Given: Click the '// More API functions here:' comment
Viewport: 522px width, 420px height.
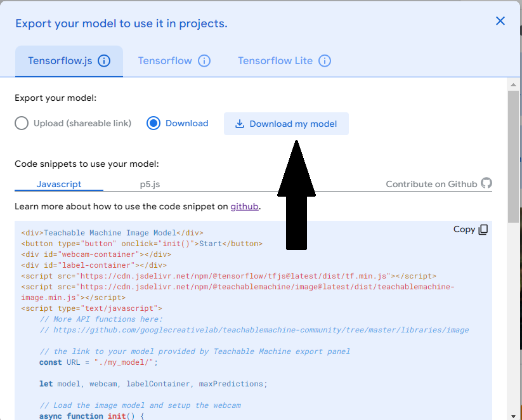Looking at the screenshot, I should 101,319.
